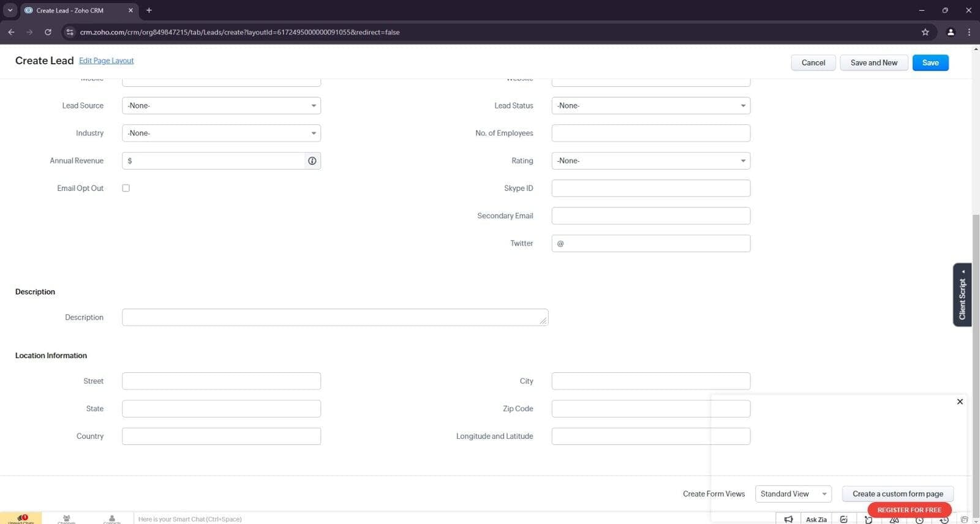This screenshot has width=980, height=524.
Task: Open the announcements megaphone icon
Action: [x=788, y=519]
